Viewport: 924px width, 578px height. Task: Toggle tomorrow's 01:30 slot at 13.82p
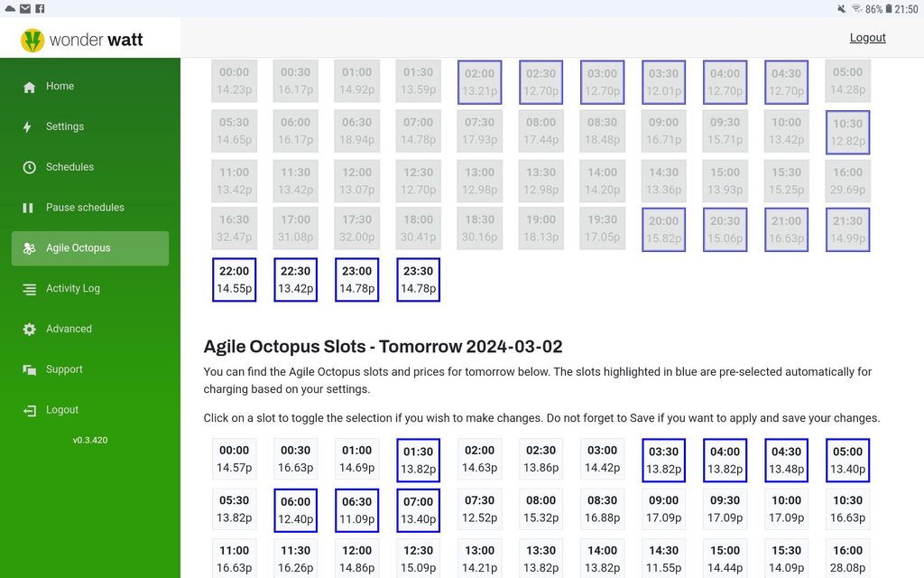pyautogui.click(x=418, y=461)
